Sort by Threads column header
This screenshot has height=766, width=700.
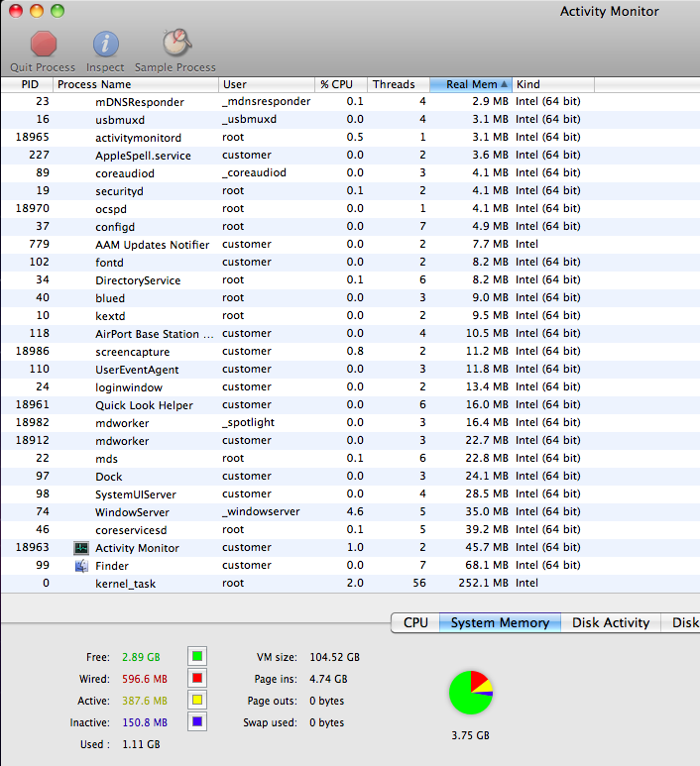click(x=399, y=84)
